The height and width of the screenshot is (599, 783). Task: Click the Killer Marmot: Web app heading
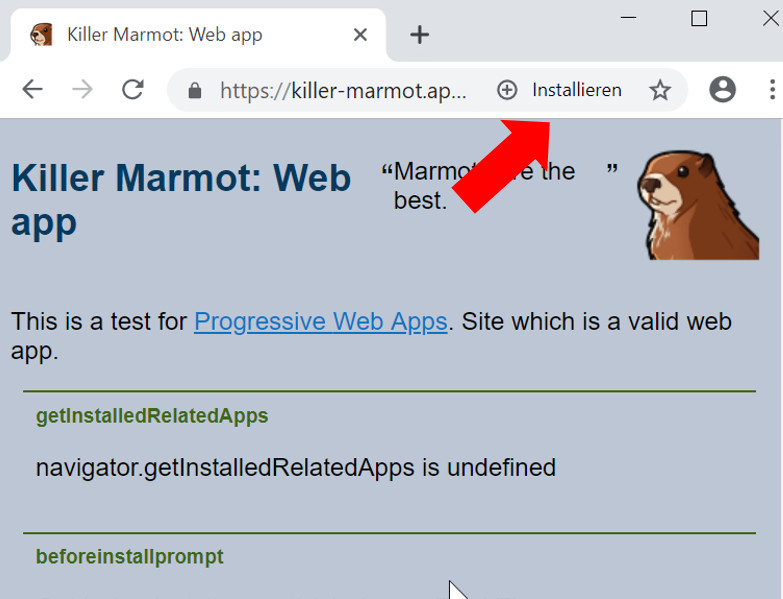(181, 200)
